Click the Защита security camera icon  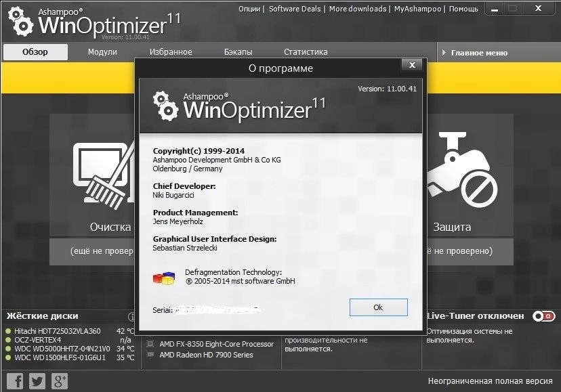coord(462,170)
